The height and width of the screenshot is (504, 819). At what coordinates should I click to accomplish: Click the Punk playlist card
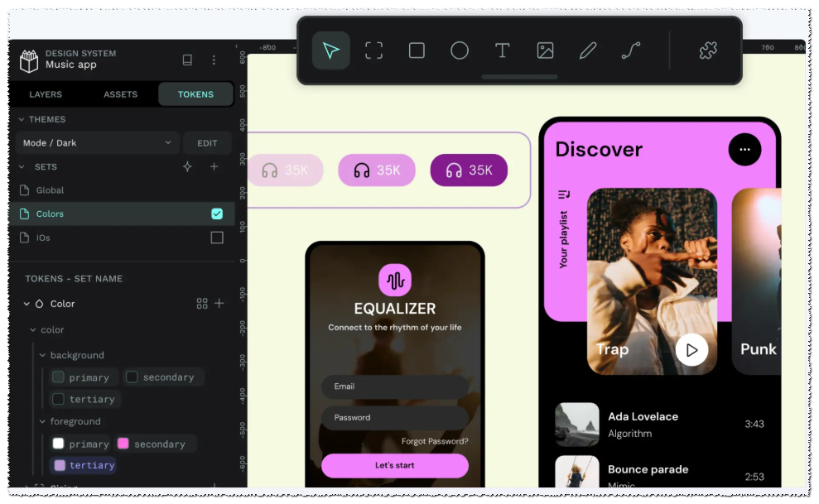coord(756,281)
